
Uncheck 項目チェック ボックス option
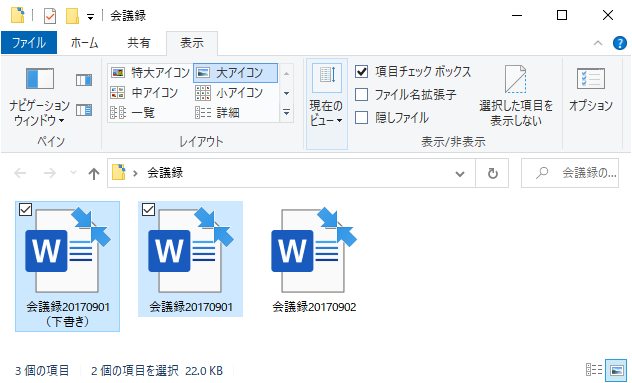[x=362, y=72]
